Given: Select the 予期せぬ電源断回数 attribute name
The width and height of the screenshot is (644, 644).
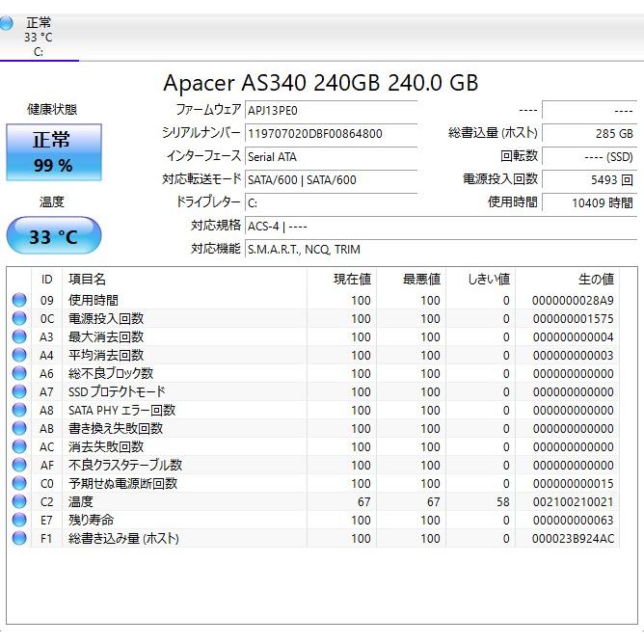Looking at the screenshot, I should click(x=122, y=483).
